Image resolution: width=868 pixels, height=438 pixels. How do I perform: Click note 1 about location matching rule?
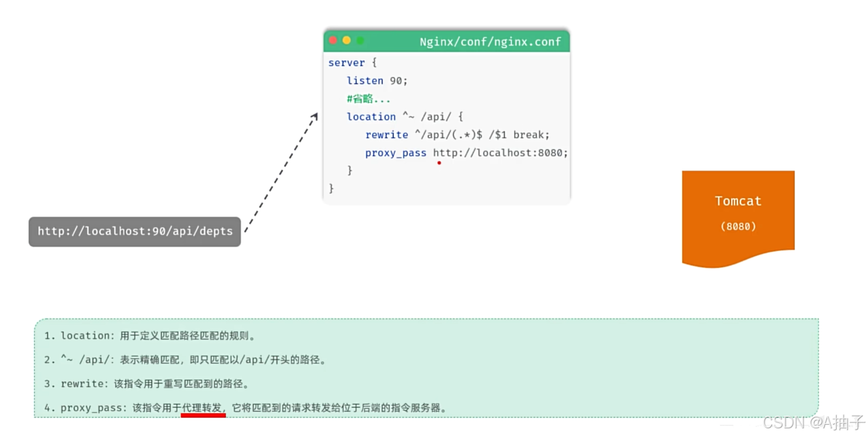[x=150, y=336]
